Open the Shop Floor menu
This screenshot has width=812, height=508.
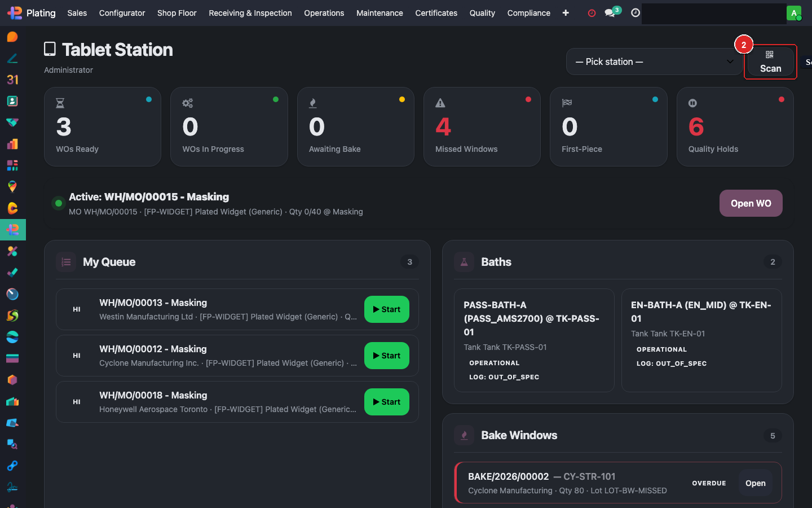(176, 13)
